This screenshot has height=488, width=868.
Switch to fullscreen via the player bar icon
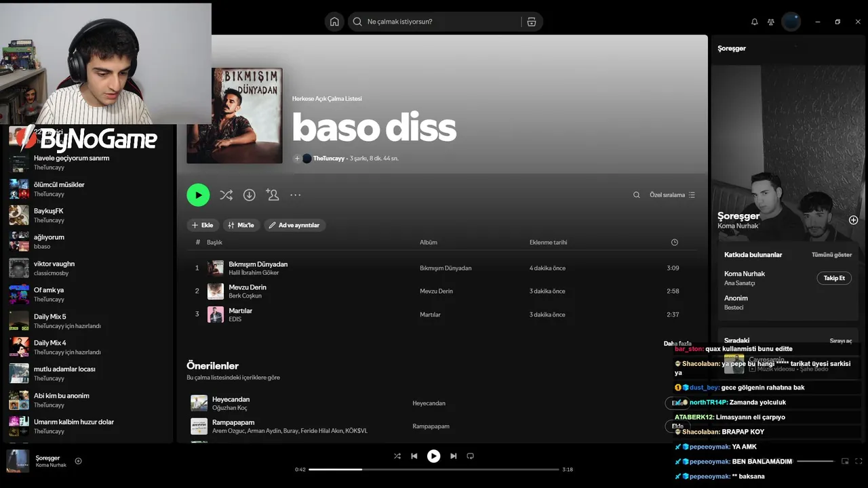859,461
